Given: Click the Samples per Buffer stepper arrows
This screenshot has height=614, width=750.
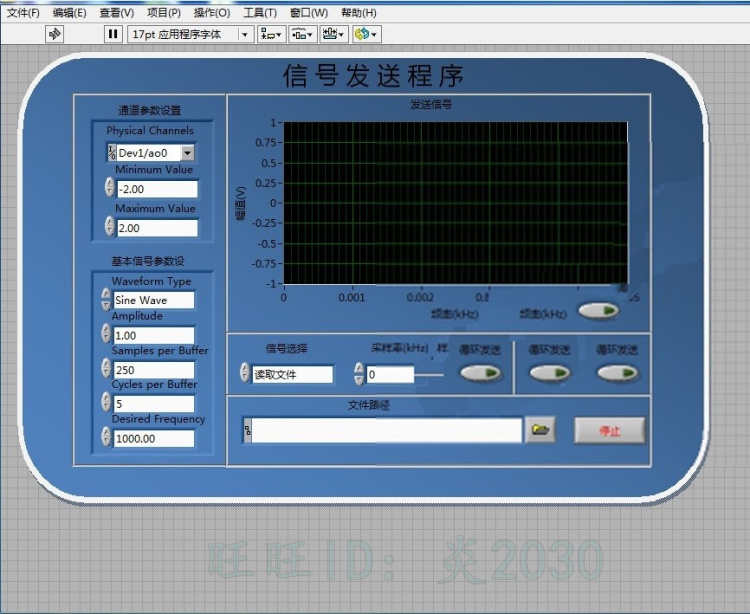Looking at the screenshot, I should tap(106, 368).
